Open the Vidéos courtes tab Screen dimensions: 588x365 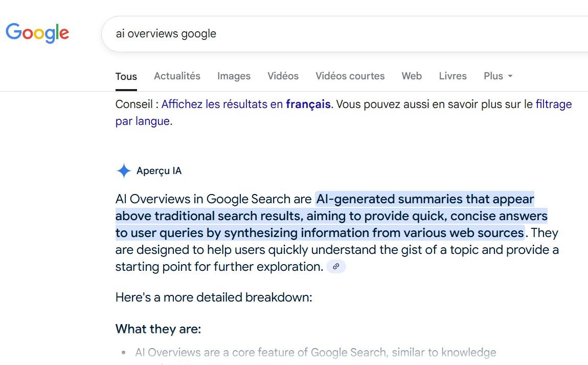350,76
